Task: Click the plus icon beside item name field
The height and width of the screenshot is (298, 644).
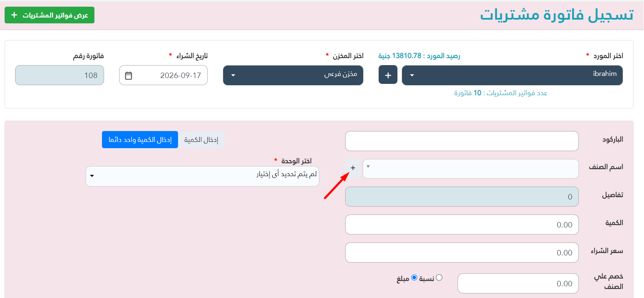Action: click(x=353, y=168)
